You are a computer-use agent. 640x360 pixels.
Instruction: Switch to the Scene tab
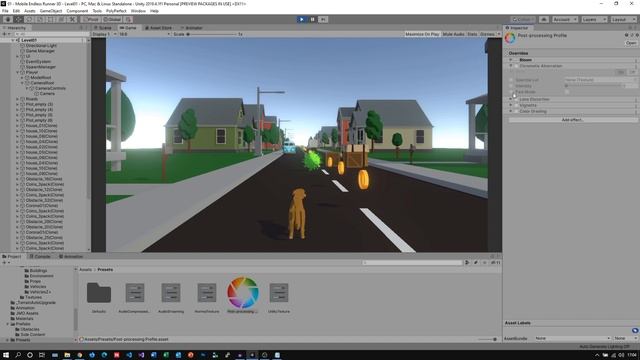(103, 28)
